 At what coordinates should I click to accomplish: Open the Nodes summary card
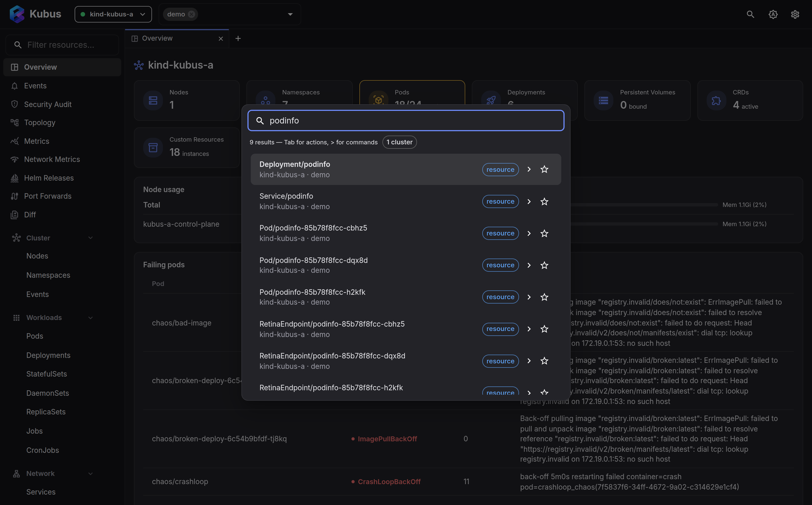click(x=187, y=100)
